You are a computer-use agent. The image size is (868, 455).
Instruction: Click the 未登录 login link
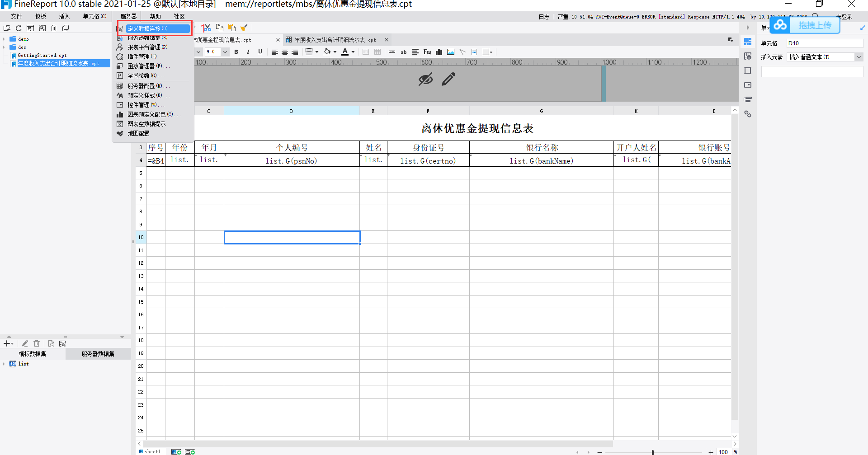844,17
